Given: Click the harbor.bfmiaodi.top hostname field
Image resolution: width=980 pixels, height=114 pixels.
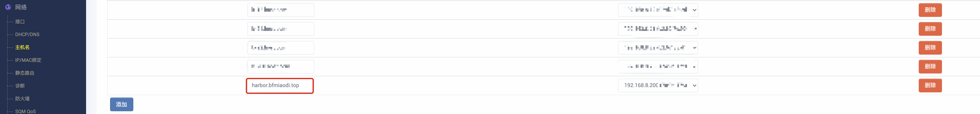Looking at the screenshot, I should pyautogui.click(x=280, y=85).
